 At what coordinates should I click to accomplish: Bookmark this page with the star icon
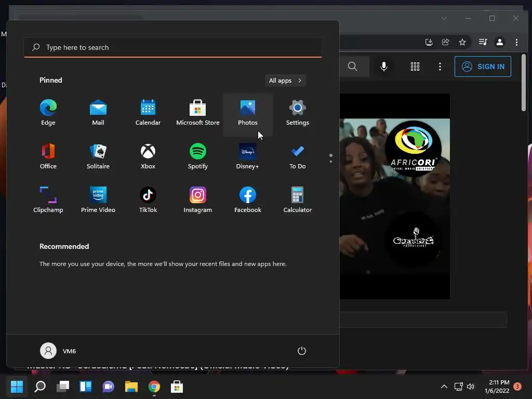462,42
